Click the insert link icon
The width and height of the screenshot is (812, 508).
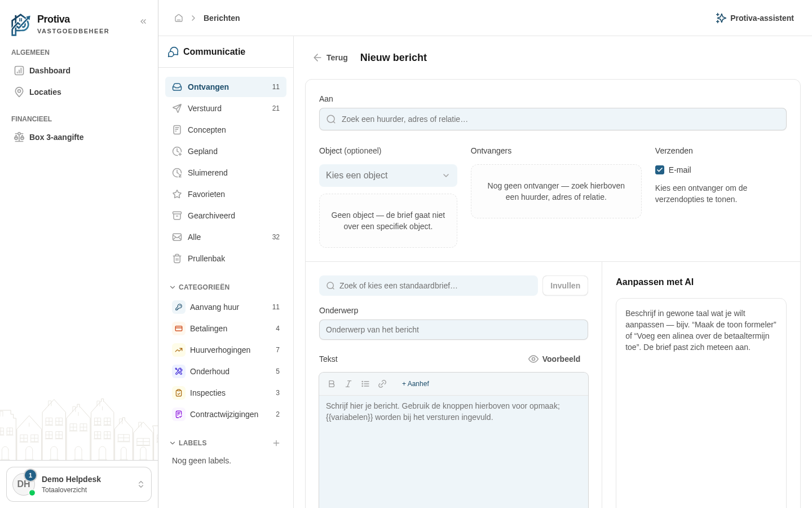coord(382,384)
